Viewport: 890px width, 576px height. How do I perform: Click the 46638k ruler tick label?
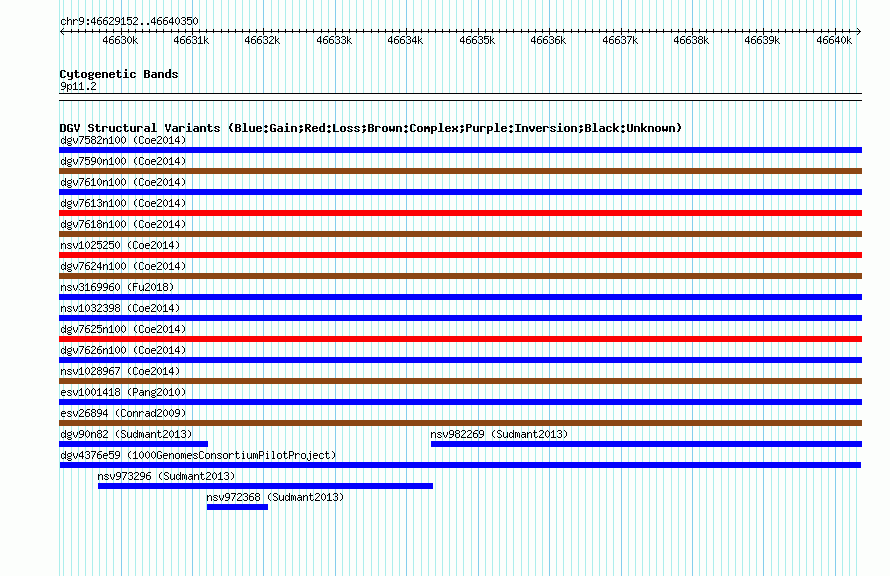click(691, 40)
